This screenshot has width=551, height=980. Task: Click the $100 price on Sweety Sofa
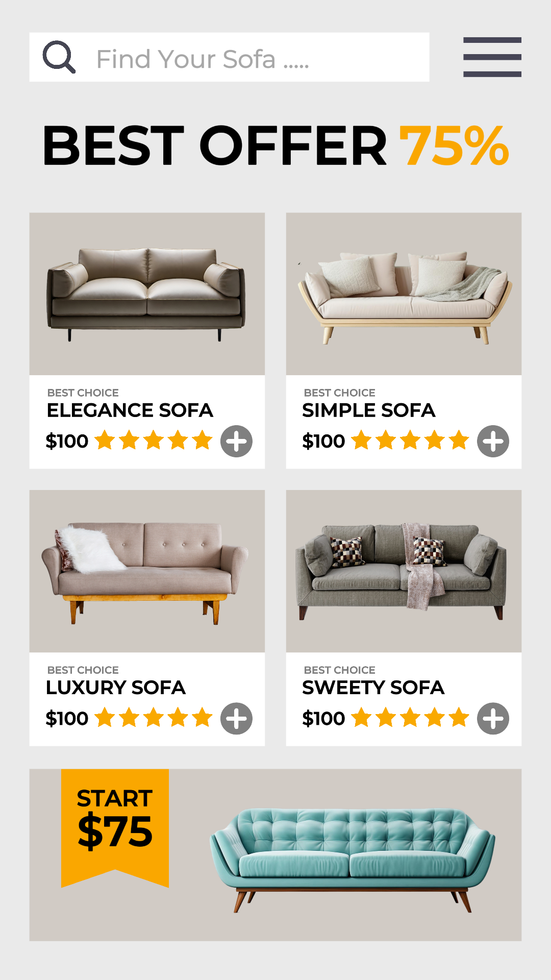tap(322, 718)
